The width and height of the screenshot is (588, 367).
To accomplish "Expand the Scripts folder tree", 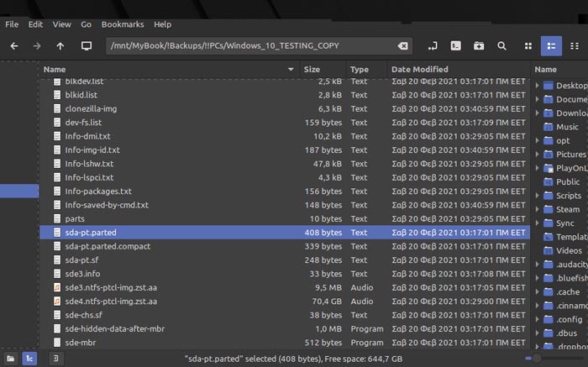I will [x=537, y=196].
